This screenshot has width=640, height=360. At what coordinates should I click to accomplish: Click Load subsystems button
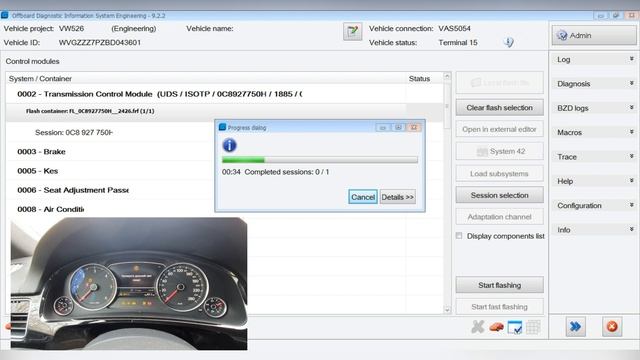pos(500,173)
